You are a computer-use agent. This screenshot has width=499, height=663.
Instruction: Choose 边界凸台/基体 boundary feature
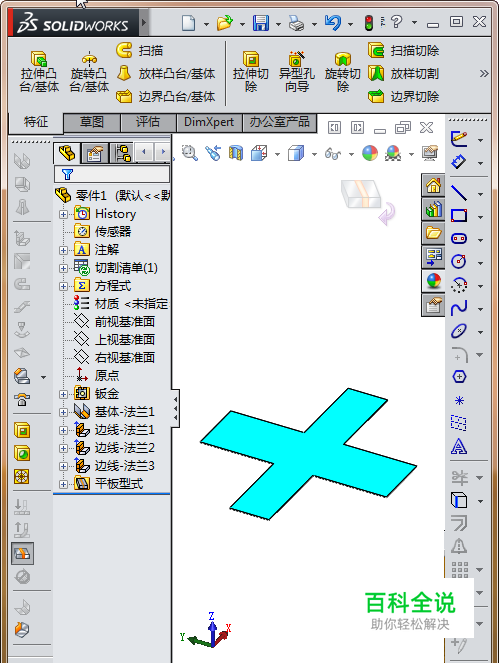point(165,96)
